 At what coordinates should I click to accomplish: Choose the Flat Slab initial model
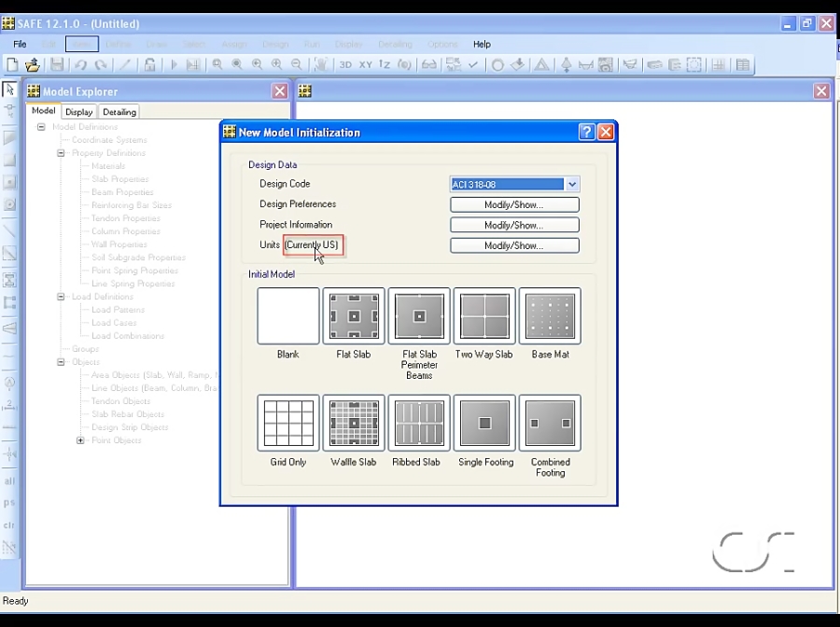click(x=353, y=315)
